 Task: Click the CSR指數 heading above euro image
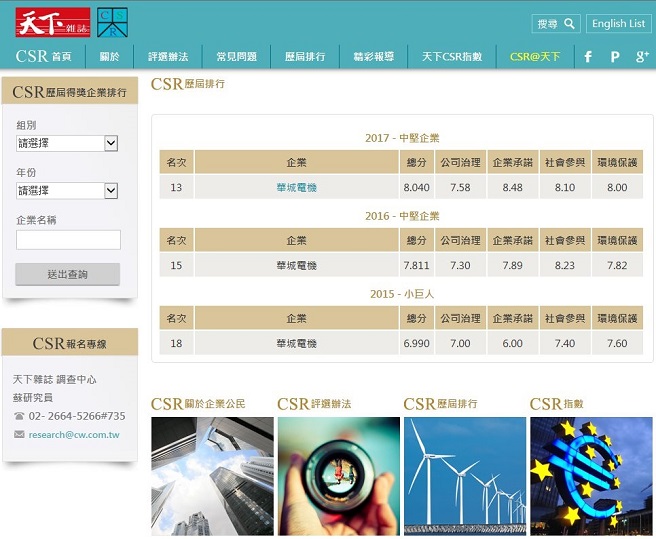point(556,404)
